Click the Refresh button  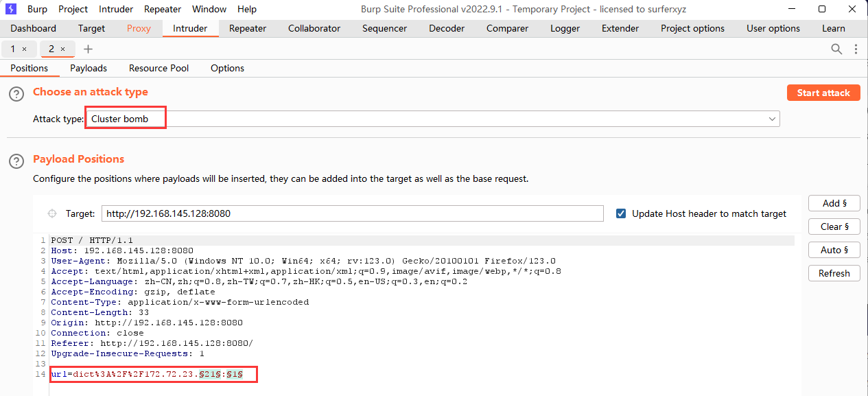(x=834, y=273)
